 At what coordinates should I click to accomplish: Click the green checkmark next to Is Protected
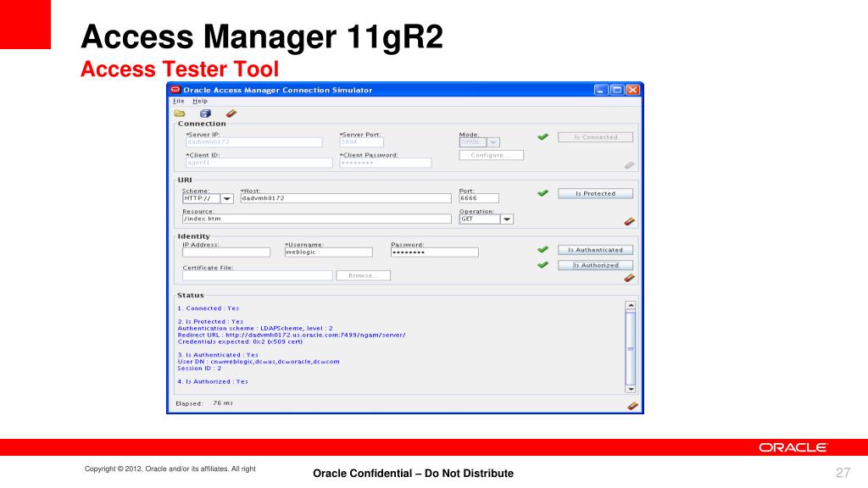pyautogui.click(x=542, y=193)
